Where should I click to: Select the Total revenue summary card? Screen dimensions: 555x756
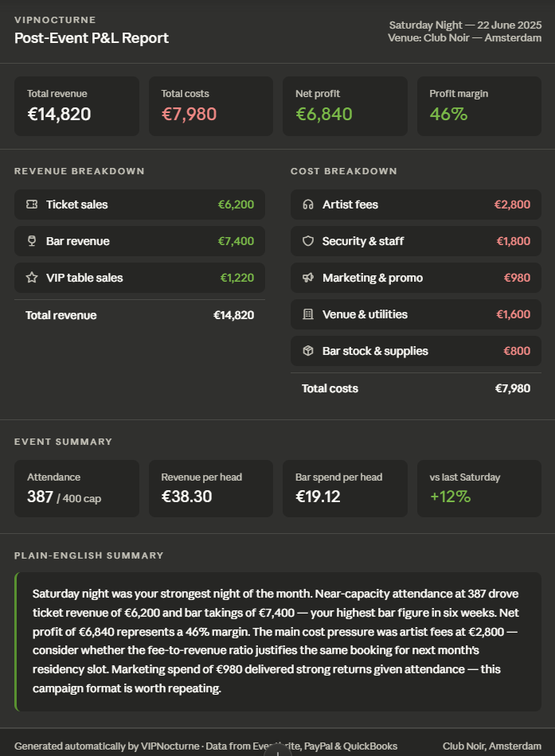tap(76, 106)
